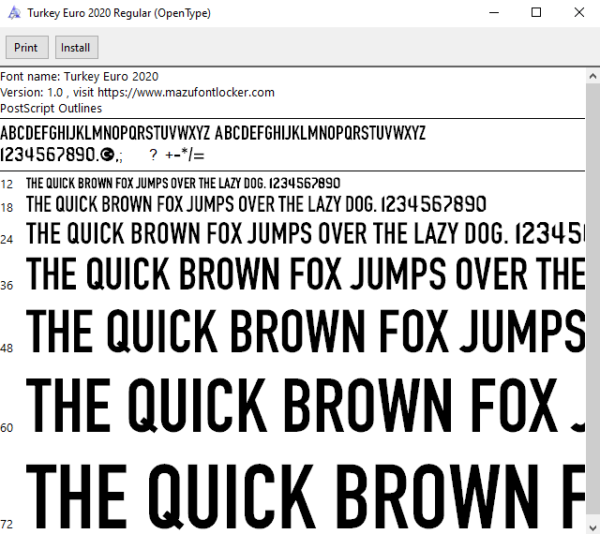Click the font viewer app icon in title bar
The height and width of the screenshot is (534, 600).
14,13
